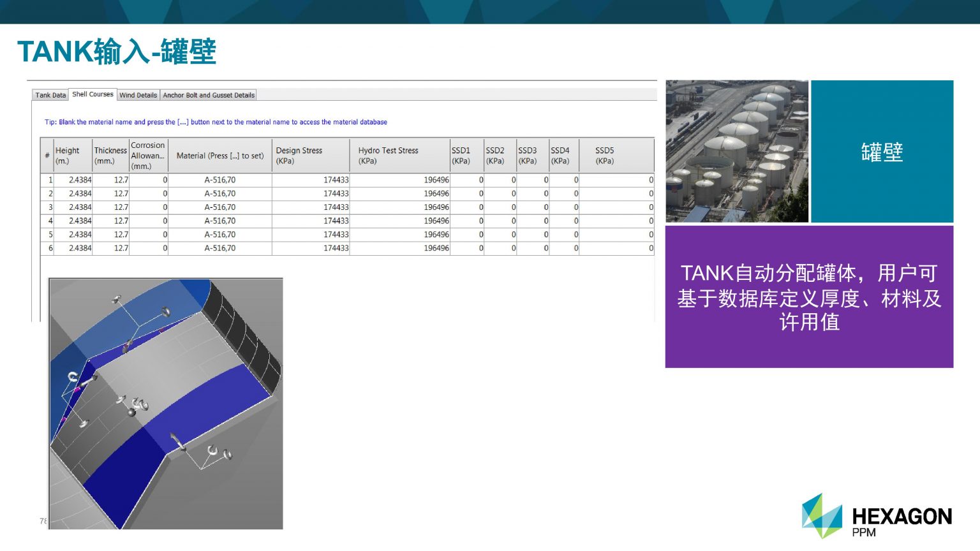The height and width of the screenshot is (551, 980).
Task: Click Hydro Test Stress cell in row 2
Action: tap(400, 193)
